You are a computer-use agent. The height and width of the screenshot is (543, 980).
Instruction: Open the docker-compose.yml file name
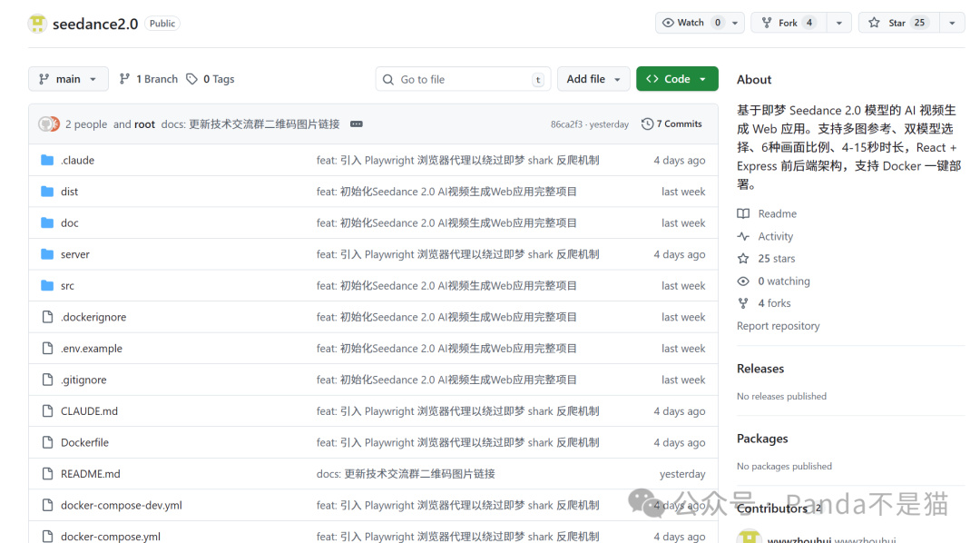click(111, 536)
